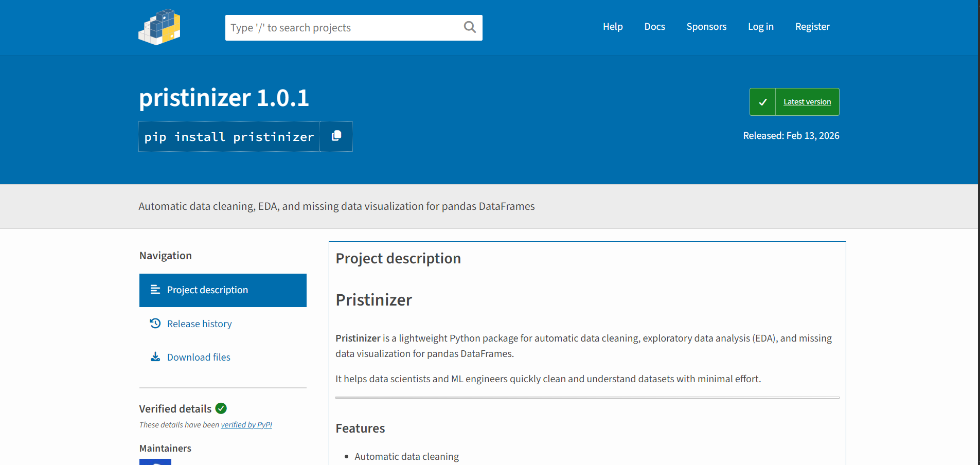Click the green checkmark latest version icon
Screen dimensions: 980x465
(763, 102)
